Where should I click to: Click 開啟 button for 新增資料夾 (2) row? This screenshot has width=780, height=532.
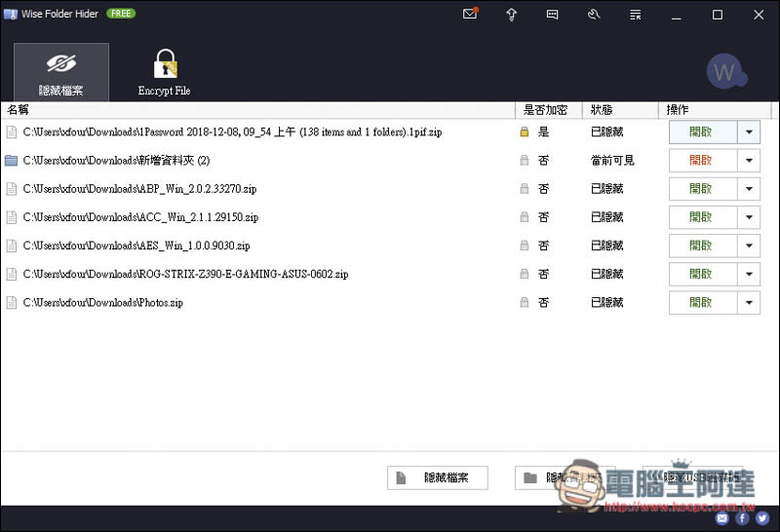tap(702, 161)
